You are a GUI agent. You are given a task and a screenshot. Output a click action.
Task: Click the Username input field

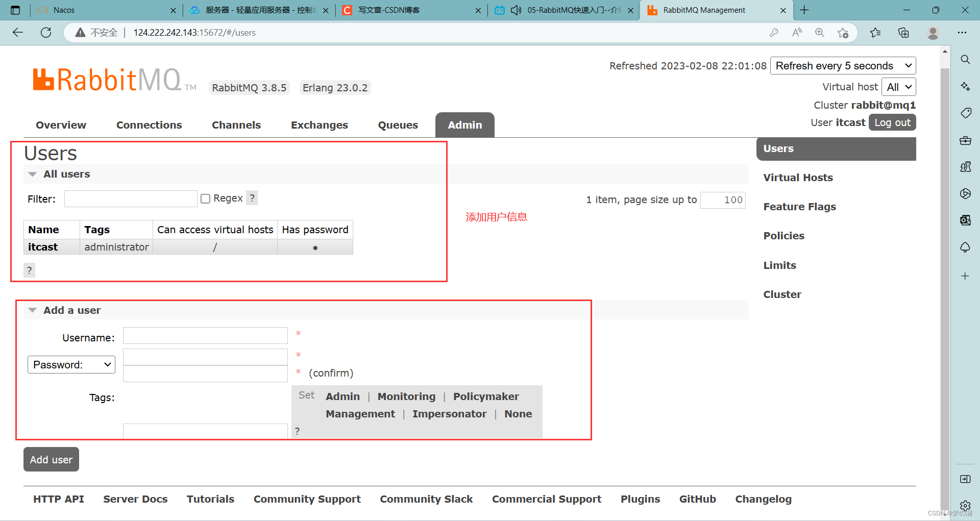coord(205,335)
